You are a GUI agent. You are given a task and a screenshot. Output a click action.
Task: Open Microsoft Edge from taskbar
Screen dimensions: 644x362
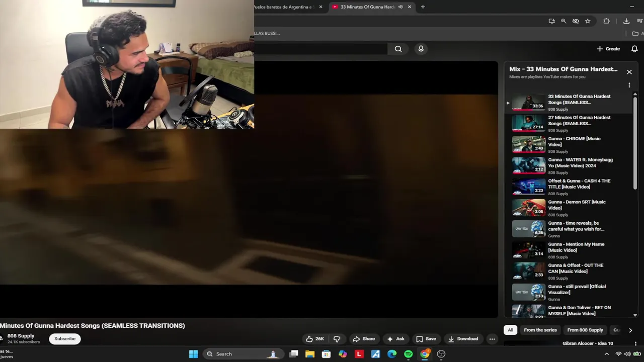(x=392, y=354)
